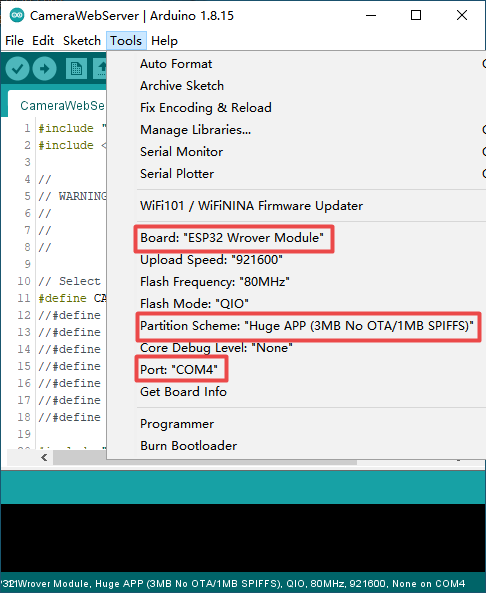
Task: Choose Archive Sketch menu entry
Action: click(x=296, y=86)
